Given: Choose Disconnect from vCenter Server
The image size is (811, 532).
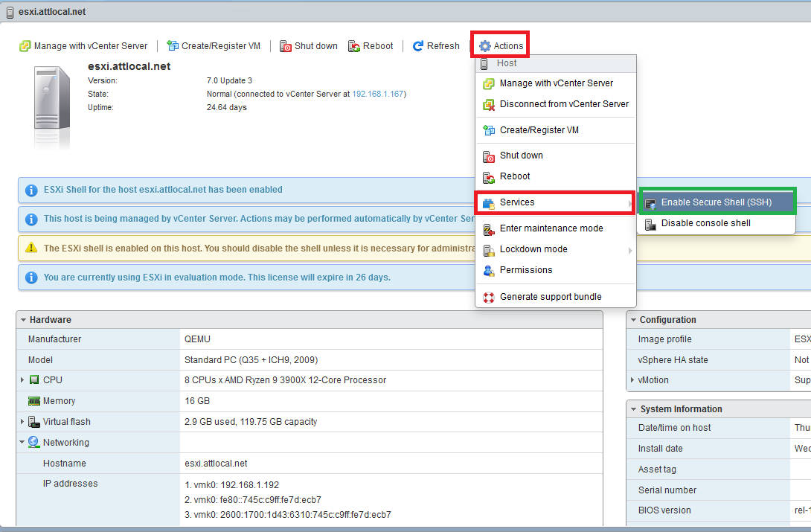Looking at the screenshot, I should 563,104.
